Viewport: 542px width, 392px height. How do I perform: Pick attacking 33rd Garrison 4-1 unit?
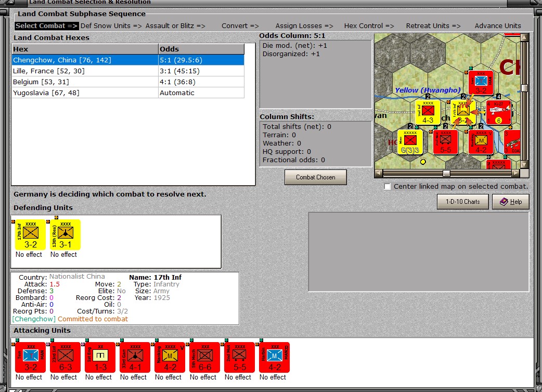pyautogui.click(x=135, y=357)
